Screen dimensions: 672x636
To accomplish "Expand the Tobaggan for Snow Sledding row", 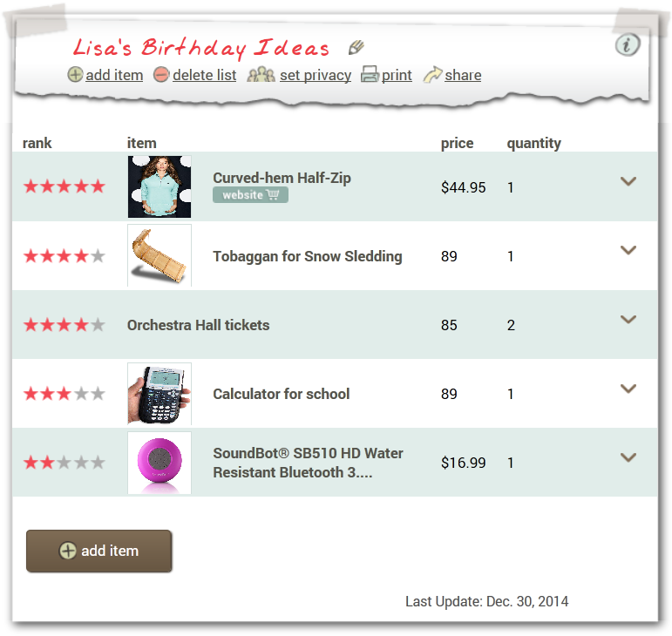I will click(628, 250).
